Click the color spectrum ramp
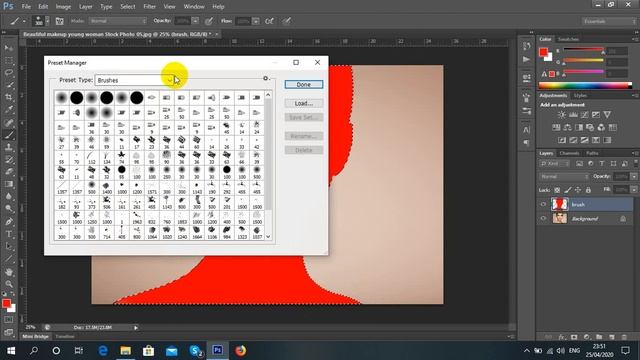 (x=585, y=85)
